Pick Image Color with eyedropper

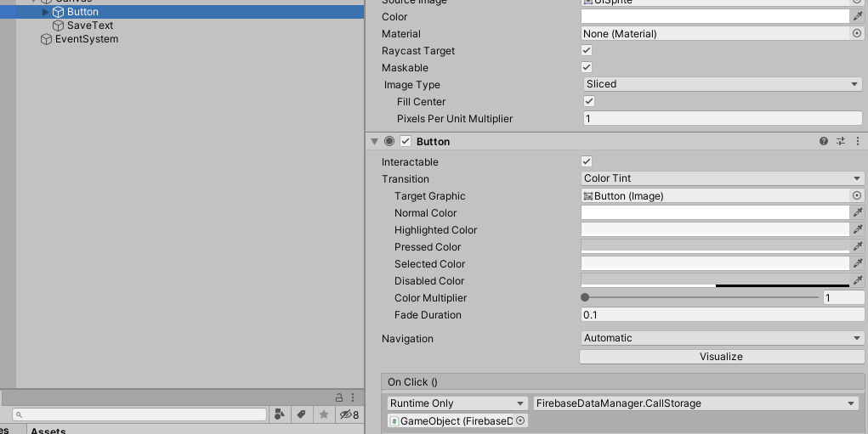click(x=857, y=17)
